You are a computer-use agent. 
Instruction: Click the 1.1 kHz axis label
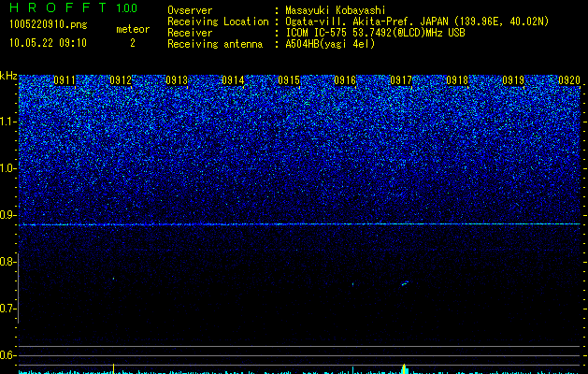coord(7,122)
